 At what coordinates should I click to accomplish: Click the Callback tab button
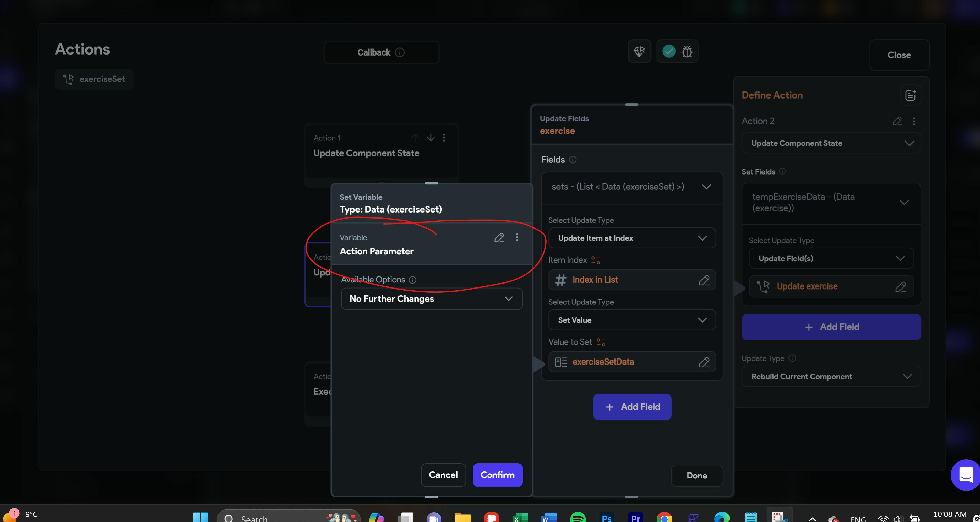pos(381,52)
